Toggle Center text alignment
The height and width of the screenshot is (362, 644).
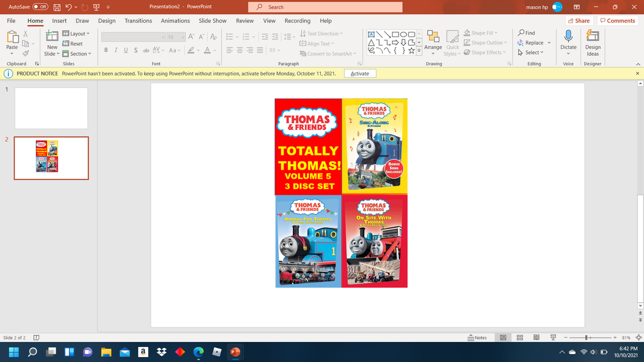239,50
